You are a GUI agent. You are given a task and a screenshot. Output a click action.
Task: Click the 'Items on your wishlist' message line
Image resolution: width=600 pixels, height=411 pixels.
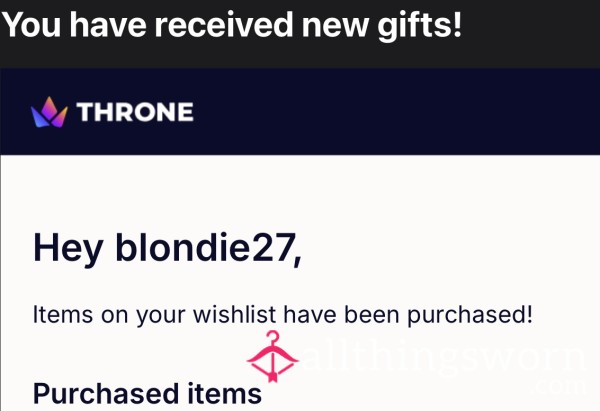[282, 315]
